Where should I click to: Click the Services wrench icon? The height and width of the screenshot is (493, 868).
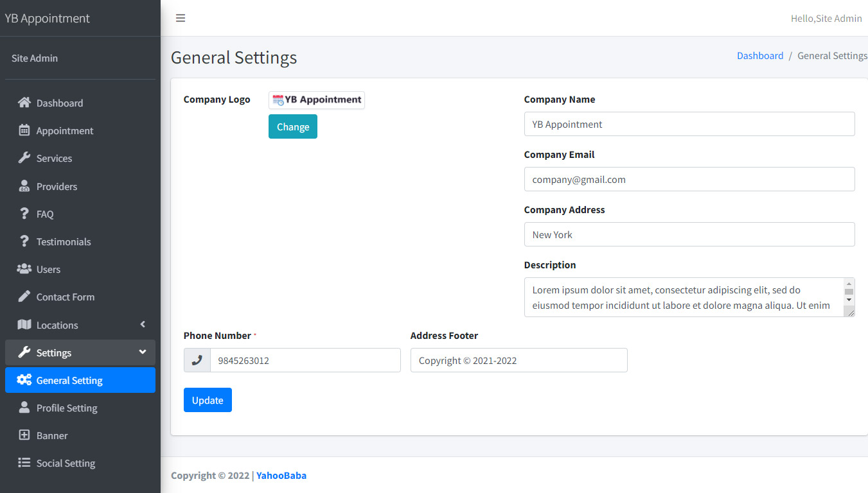24,158
